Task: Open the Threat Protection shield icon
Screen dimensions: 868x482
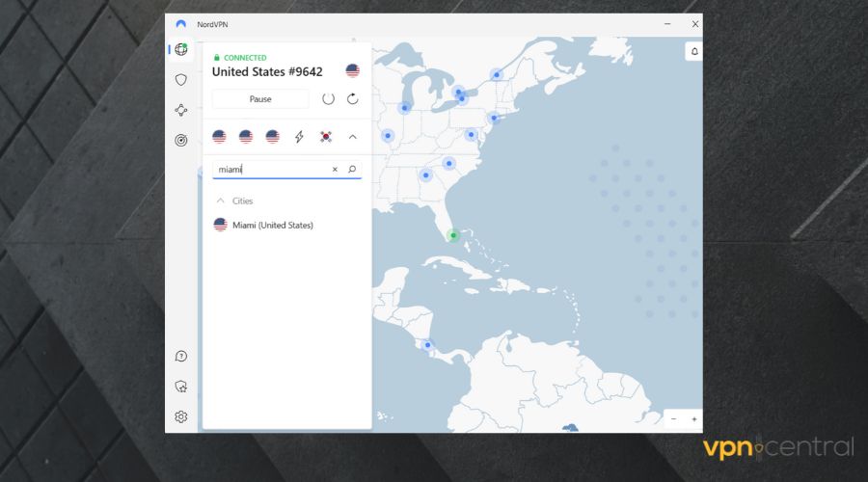Action: coord(181,80)
